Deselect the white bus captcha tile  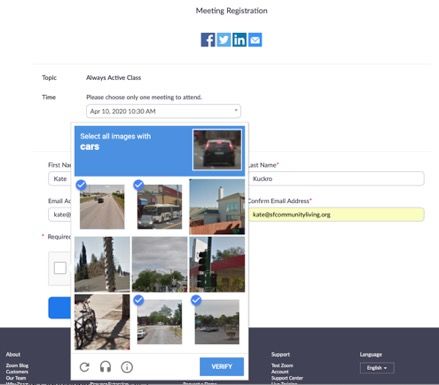coord(159,207)
